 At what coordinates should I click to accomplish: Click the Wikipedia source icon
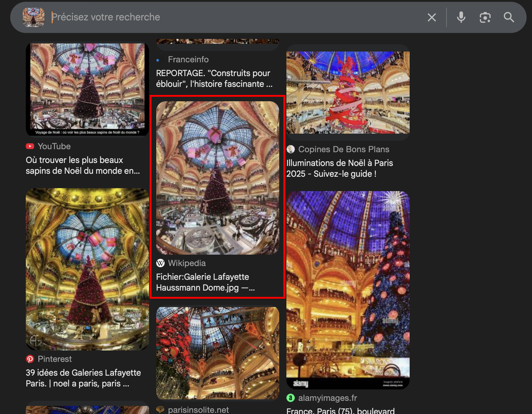coord(160,263)
